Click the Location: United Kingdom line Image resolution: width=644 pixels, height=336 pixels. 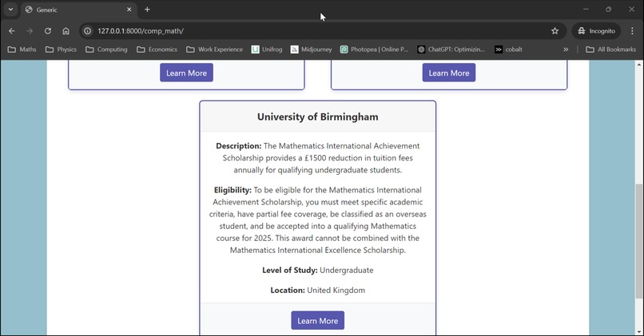point(318,290)
